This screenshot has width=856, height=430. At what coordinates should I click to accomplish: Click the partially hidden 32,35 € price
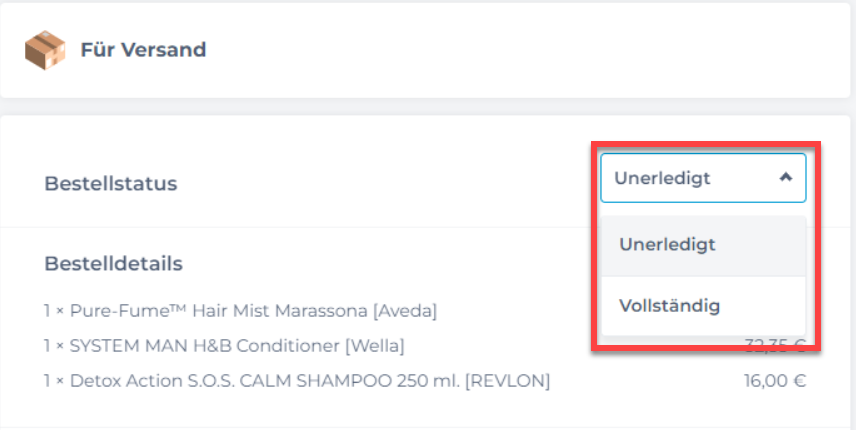pos(775,346)
